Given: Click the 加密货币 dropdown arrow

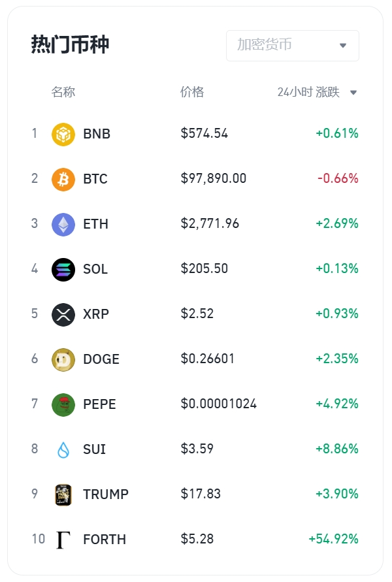Looking at the screenshot, I should point(343,46).
